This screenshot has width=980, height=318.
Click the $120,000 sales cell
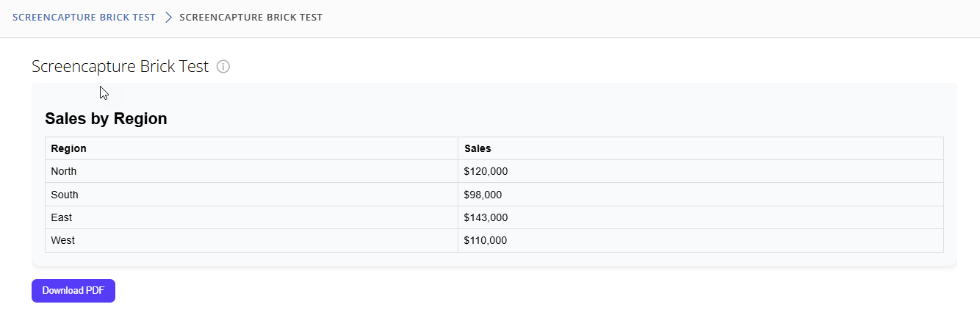pyautogui.click(x=701, y=171)
